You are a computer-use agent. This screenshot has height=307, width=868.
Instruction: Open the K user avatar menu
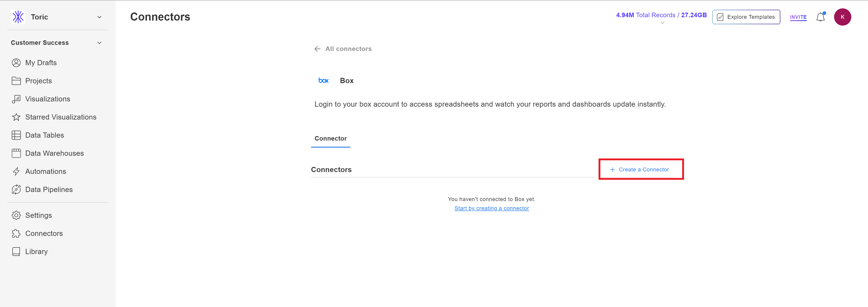point(842,17)
